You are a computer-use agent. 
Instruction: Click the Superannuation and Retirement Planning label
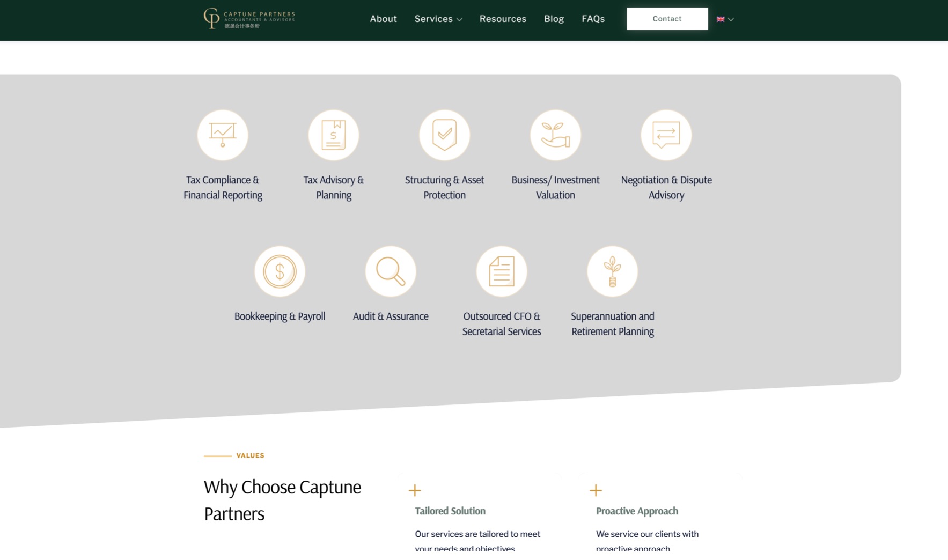(612, 324)
